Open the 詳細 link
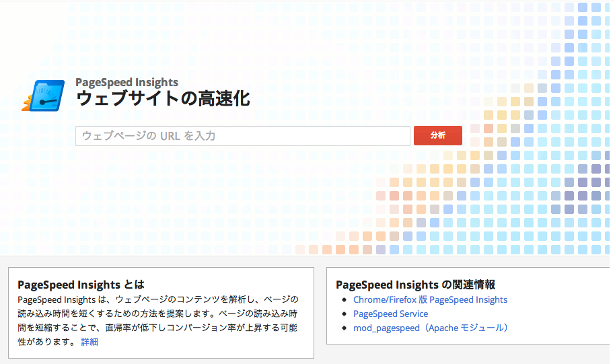The width and height of the screenshot is (615, 364). (89, 342)
